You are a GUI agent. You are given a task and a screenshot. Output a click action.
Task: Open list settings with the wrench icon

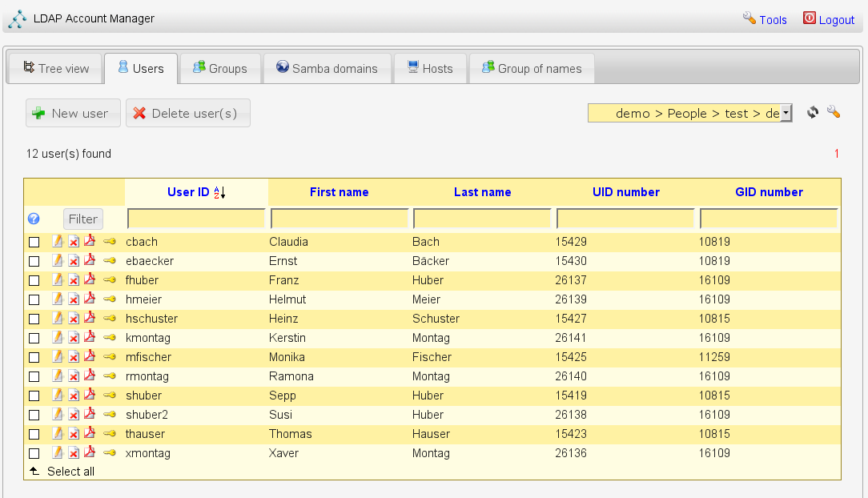[x=834, y=113]
